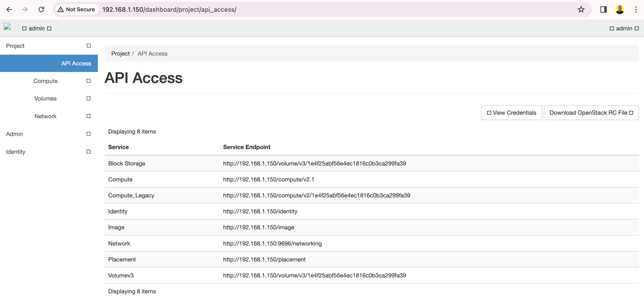This screenshot has height=303, width=644.
Task: Open Chrome's three-dot menu
Action: point(636,9)
